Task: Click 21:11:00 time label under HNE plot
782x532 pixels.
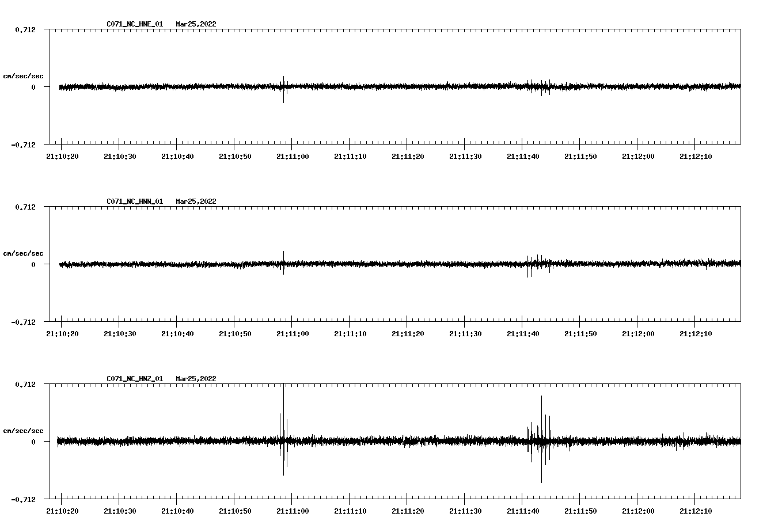Action: point(293,157)
